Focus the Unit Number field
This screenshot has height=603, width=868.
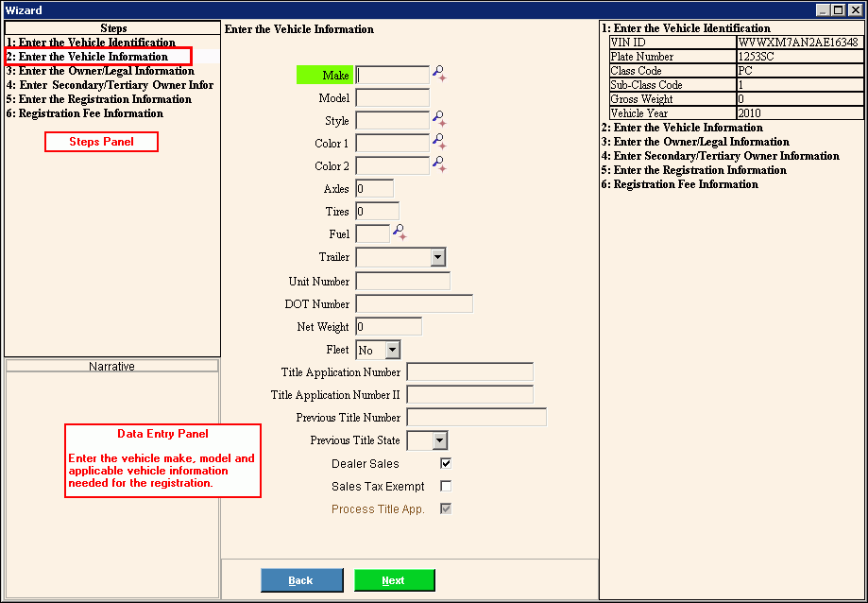tap(403, 281)
